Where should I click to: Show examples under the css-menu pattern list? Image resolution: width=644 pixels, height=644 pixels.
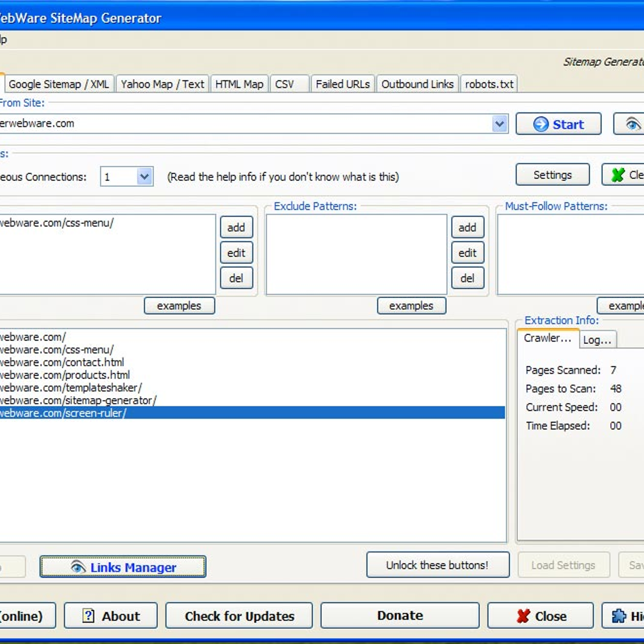[x=179, y=306]
